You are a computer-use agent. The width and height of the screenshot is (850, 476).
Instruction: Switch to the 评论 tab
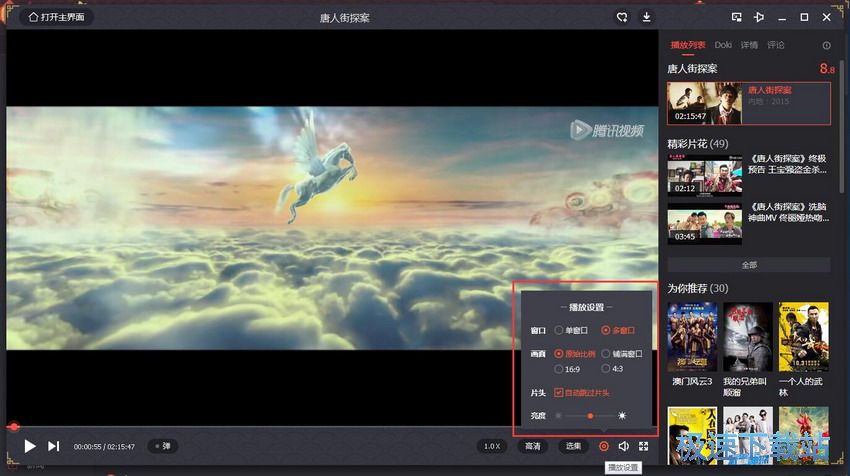pyautogui.click(x=776, y=45)
